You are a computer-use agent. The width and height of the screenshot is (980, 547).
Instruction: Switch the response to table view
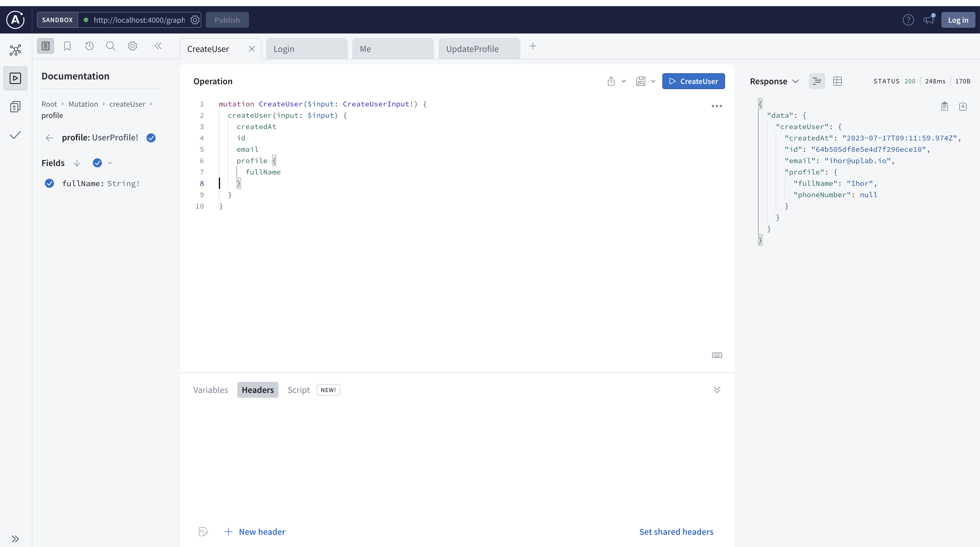pos(837,81)
